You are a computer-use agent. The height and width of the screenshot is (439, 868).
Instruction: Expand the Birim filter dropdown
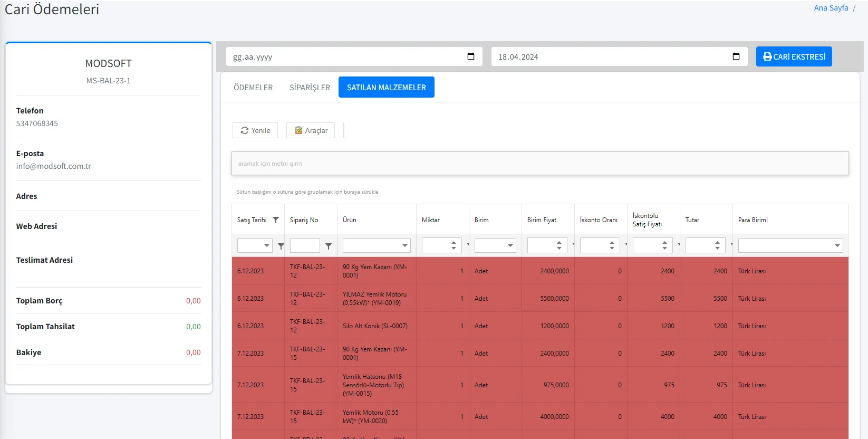point(510,245)
